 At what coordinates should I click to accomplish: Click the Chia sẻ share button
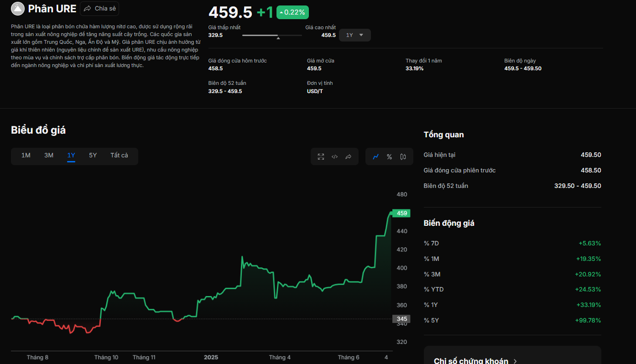pyautogui.click(x=99, y=9)
